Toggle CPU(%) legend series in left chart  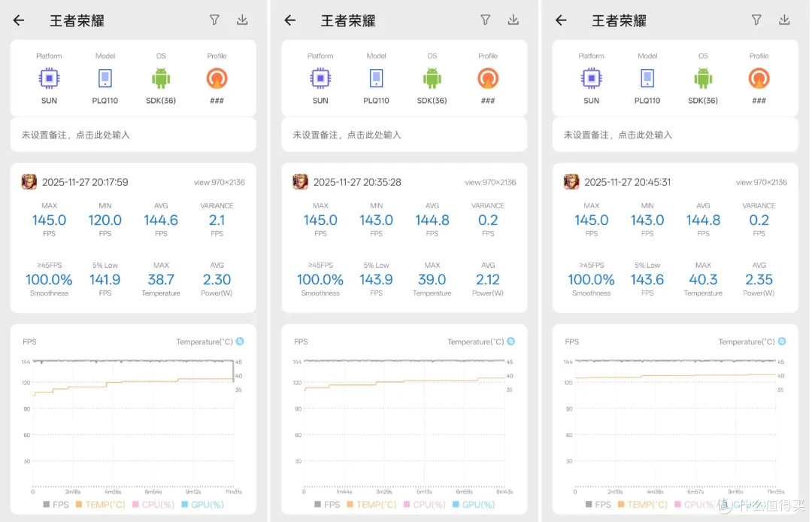[x=153, y=505]
